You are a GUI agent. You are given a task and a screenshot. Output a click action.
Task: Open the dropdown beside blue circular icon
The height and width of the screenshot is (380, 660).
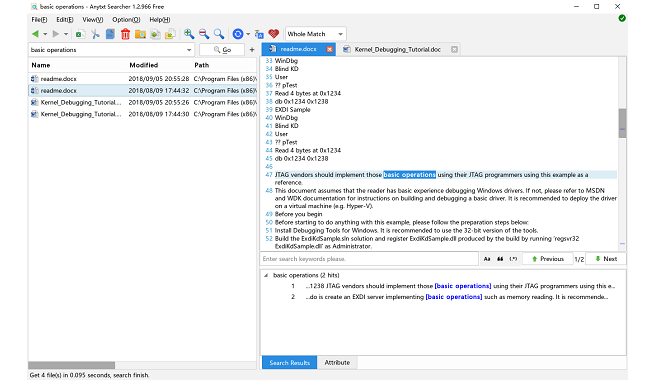click(248, 34)
